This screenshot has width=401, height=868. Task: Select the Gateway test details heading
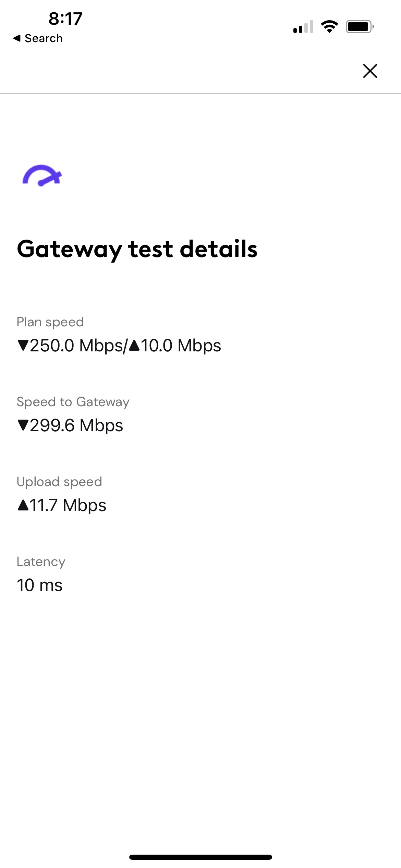point(137,249)
